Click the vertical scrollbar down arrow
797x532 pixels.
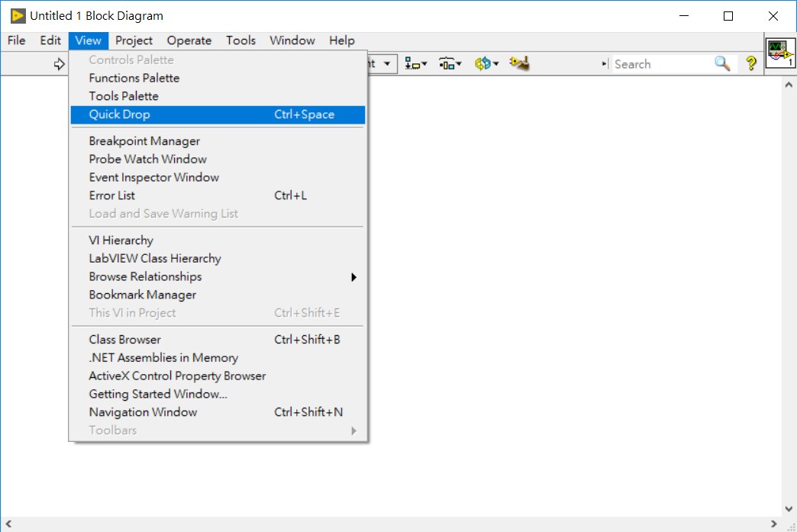click(789, 508)
